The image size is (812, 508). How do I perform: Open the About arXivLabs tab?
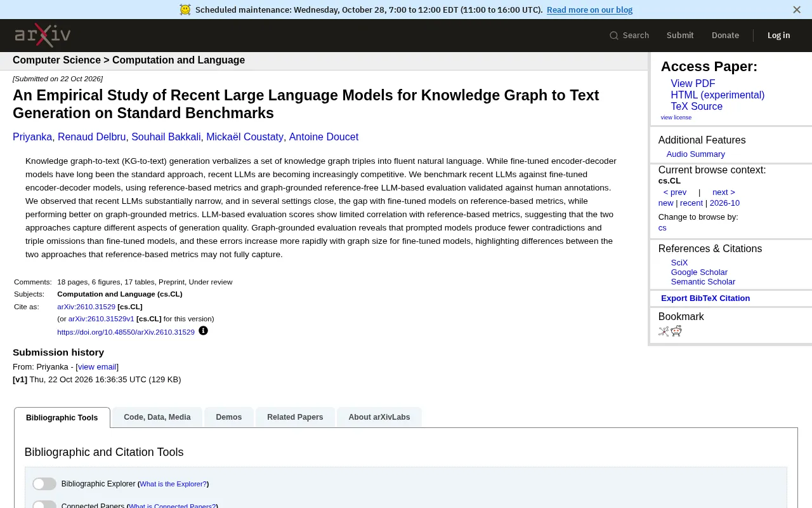pos(379,417)
